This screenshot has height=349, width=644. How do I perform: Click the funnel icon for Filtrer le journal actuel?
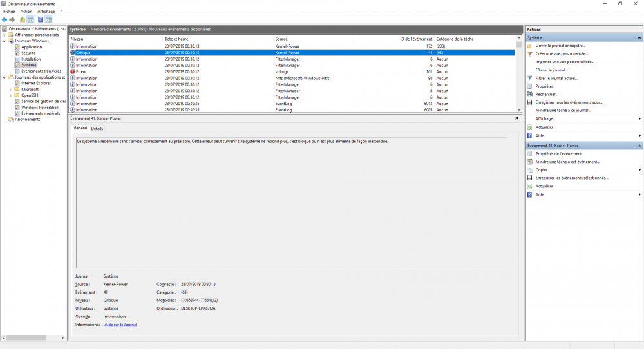(529, 78)
